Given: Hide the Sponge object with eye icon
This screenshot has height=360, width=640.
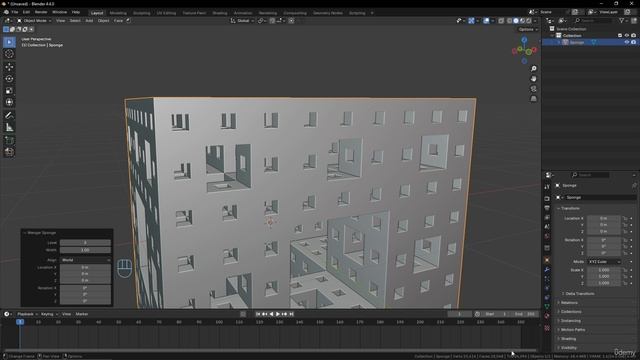Looking at the screenshot, I should coord(627,42).
